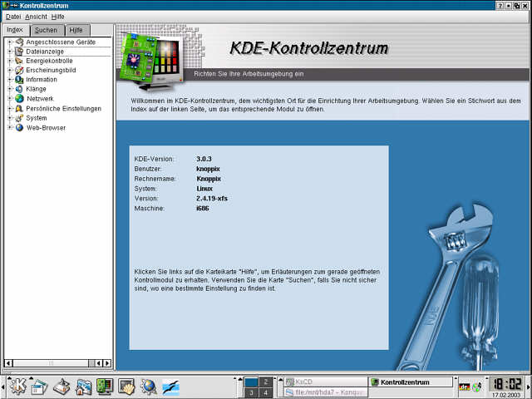Click the Energiekontrolle tree icon
532x399 pixels.
pyautogui.click(x=19, y=61)
